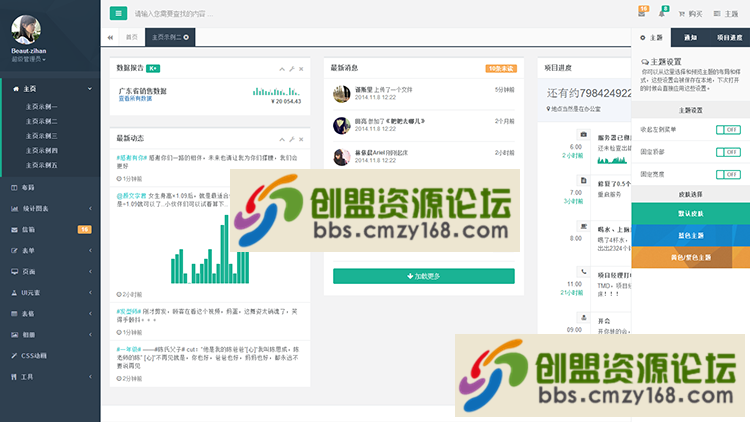The width and height of the screenshot is (750, 422).
Task: Collapse the 数据报告 panel with its up chevron
Action: click(282, 69)
